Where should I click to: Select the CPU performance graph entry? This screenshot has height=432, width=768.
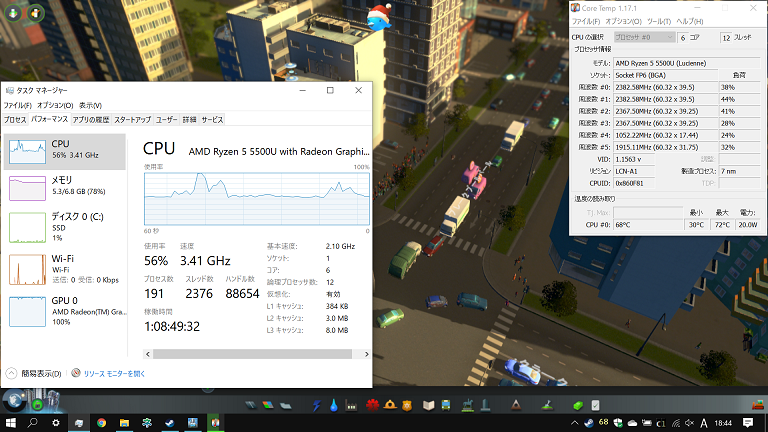coord(65,151)
